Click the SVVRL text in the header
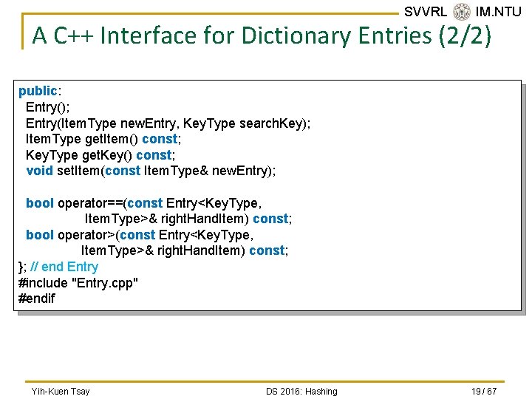The image size is (532, 399). [426, 12]
